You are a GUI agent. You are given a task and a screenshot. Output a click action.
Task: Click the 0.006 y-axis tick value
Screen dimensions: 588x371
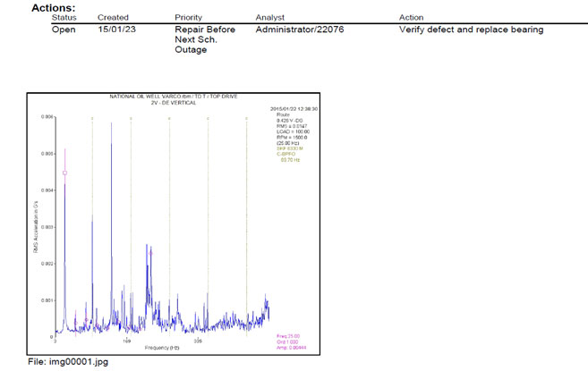pyautogui.click(x=47, y=117)
